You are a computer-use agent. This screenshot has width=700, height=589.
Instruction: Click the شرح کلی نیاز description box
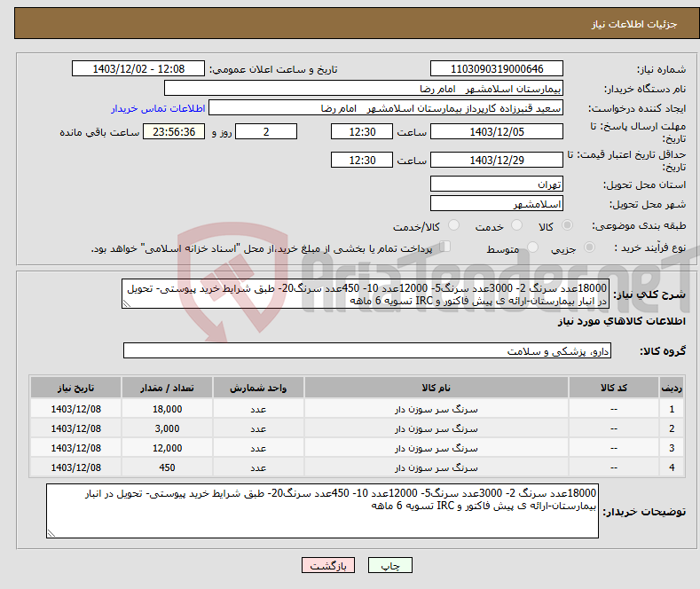(366, 294)
